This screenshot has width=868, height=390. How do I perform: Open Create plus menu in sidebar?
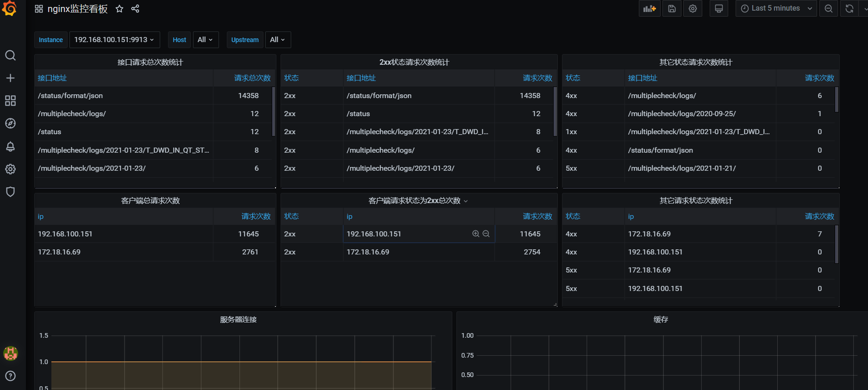[10, 78]
